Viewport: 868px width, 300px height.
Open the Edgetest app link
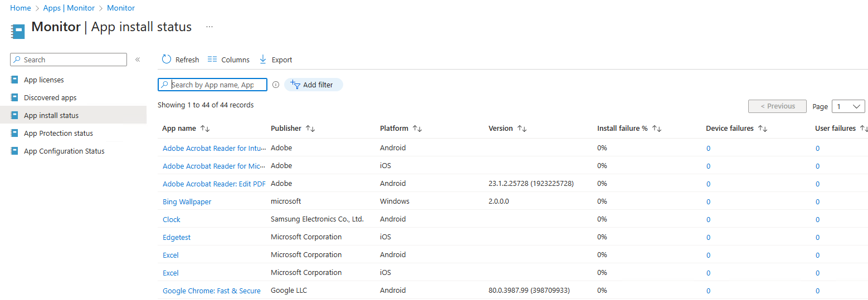click(x=177, y=237)
